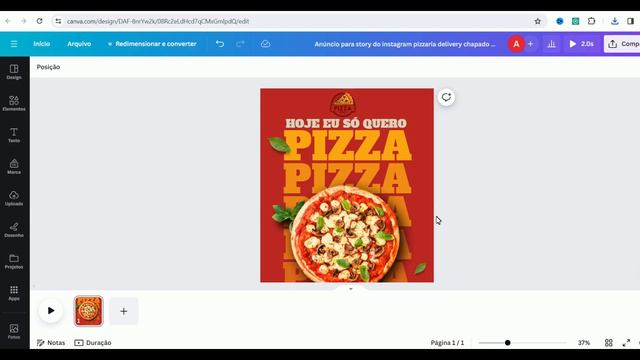Go back in browser history
640x360 pixels.
(8, 21)
